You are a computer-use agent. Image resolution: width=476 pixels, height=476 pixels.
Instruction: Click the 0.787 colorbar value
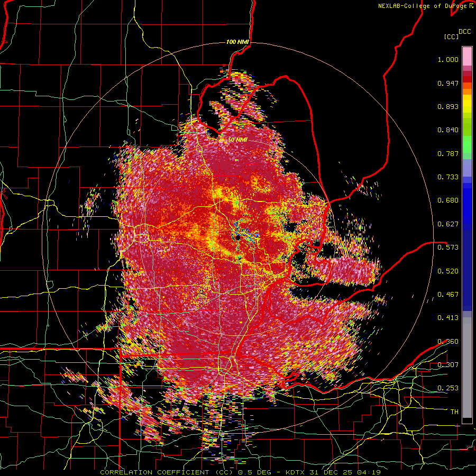click(448, 153)
